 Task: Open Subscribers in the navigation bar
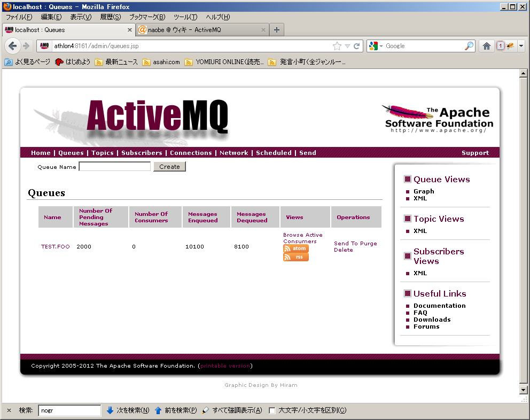[x=142, y=153]
